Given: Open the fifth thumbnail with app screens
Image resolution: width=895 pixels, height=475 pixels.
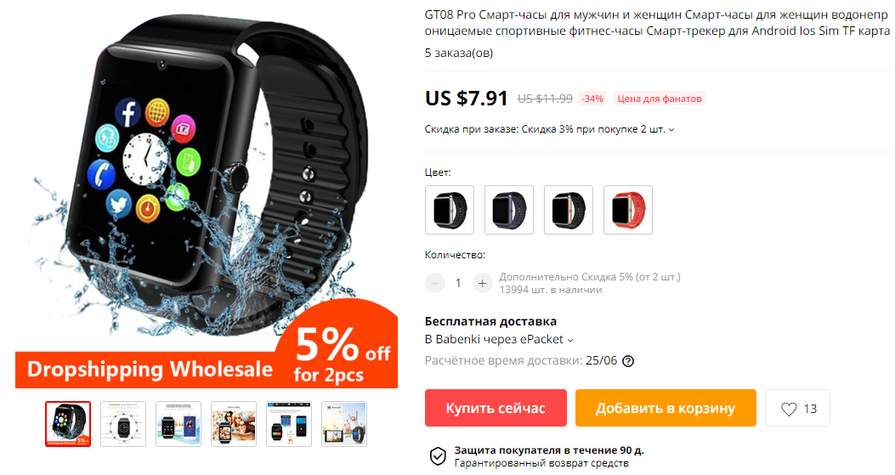Looking at the screenshot, I should click(289, 424).
